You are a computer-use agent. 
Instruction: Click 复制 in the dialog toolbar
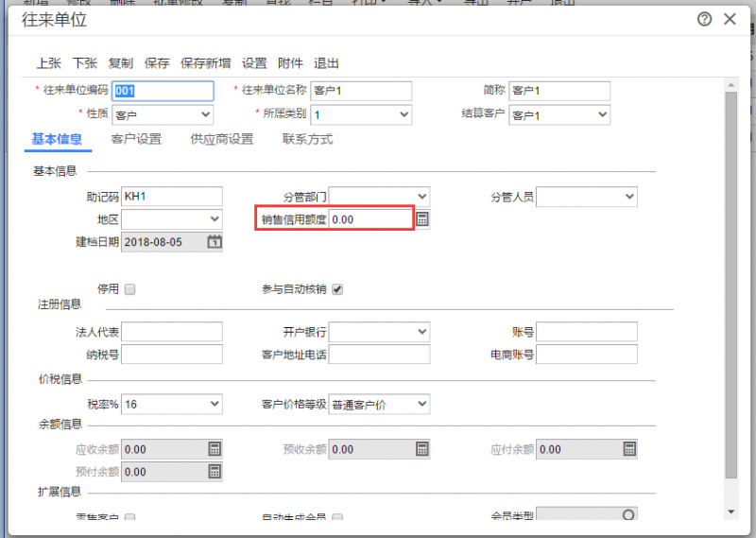pos(121,63)
